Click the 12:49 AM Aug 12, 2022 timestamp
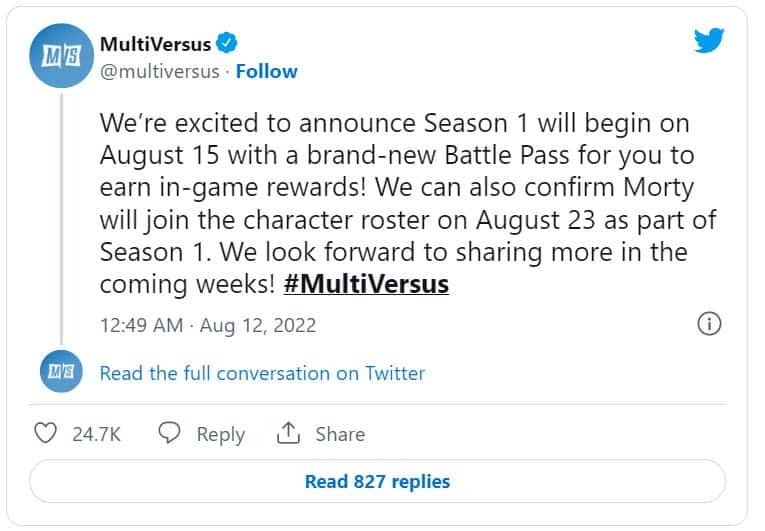This screenshot has width=765, height=531. pyautogui.click(x=208, y=326)
